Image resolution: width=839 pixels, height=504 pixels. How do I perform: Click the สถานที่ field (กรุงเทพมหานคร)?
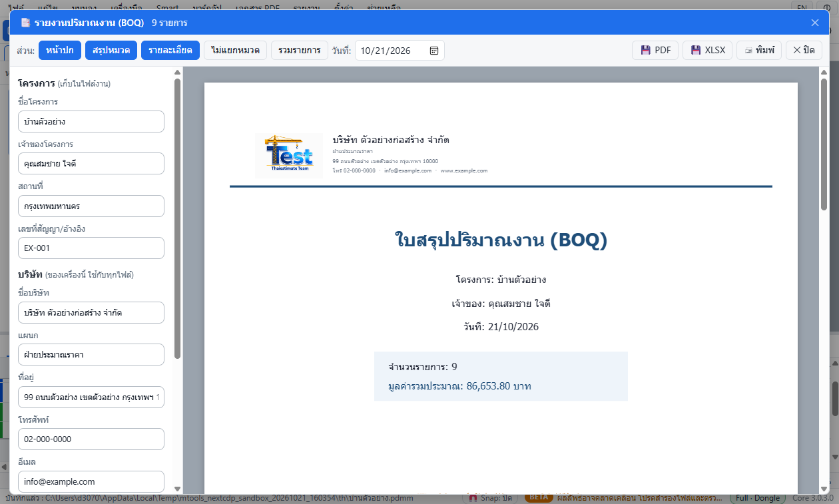pos(91,206)
